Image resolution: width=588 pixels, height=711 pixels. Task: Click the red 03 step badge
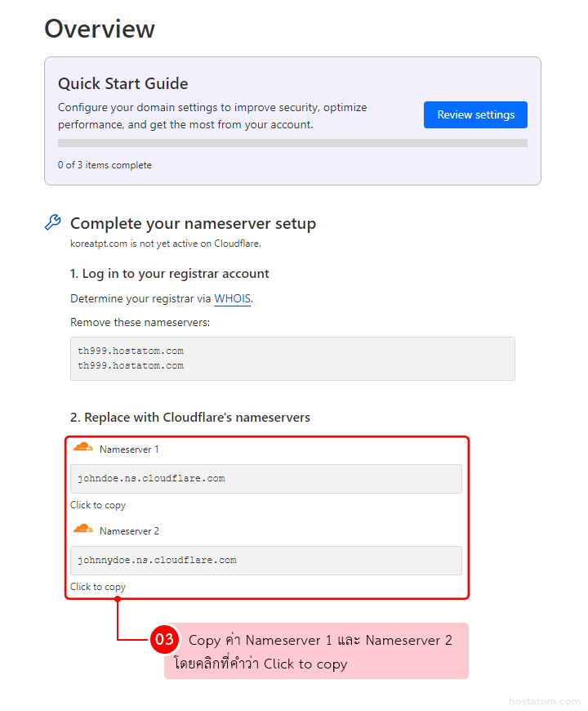(164, 639)
